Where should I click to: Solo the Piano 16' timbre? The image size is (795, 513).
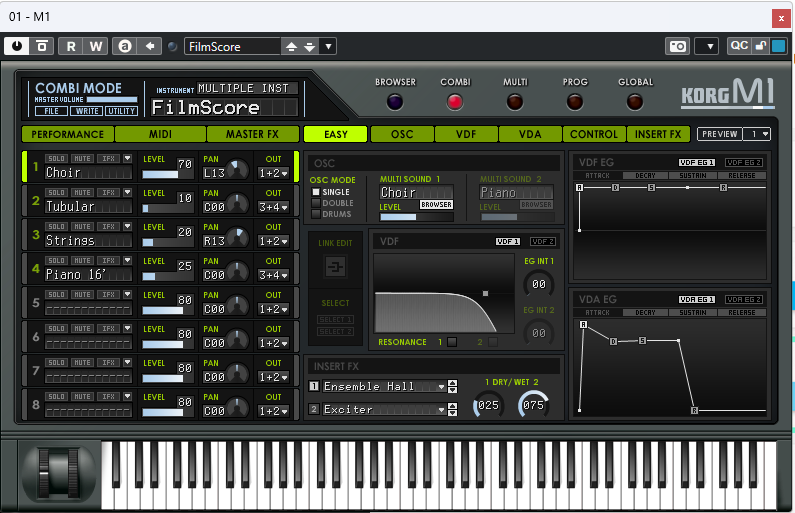[x=56, y=261]
